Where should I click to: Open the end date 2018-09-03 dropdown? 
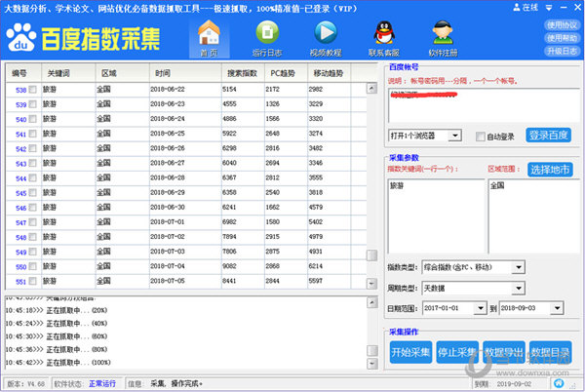click(x=557, y=308)
